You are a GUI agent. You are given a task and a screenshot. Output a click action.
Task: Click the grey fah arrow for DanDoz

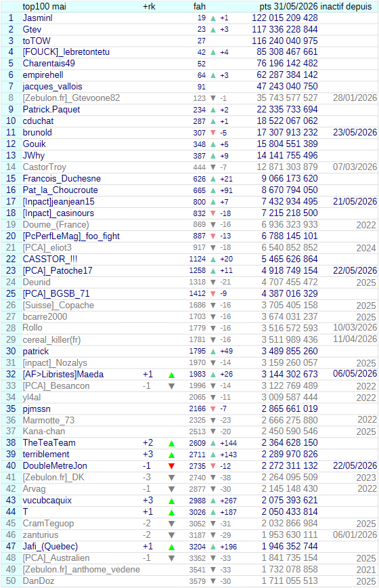point(213,581)
